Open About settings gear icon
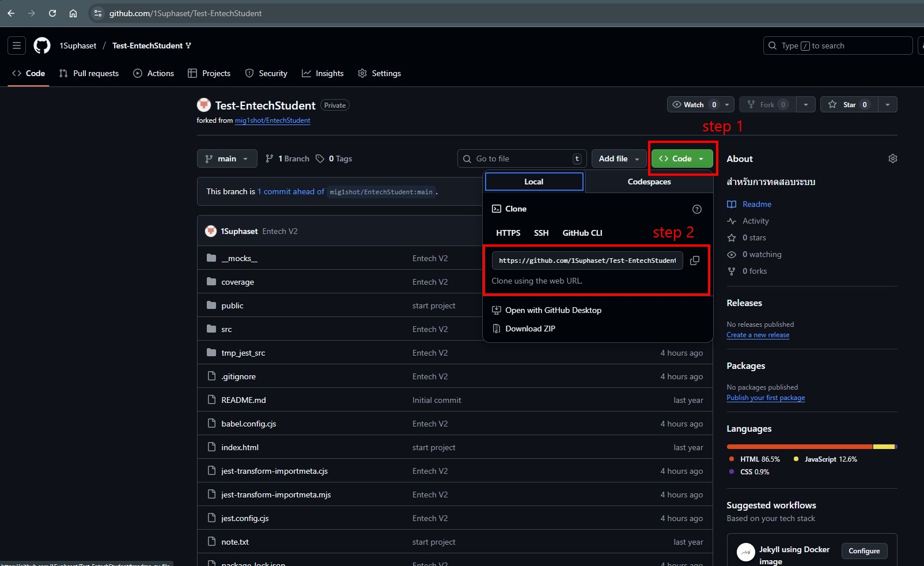The height and width of the screenshot is (566, 924). 892,159
